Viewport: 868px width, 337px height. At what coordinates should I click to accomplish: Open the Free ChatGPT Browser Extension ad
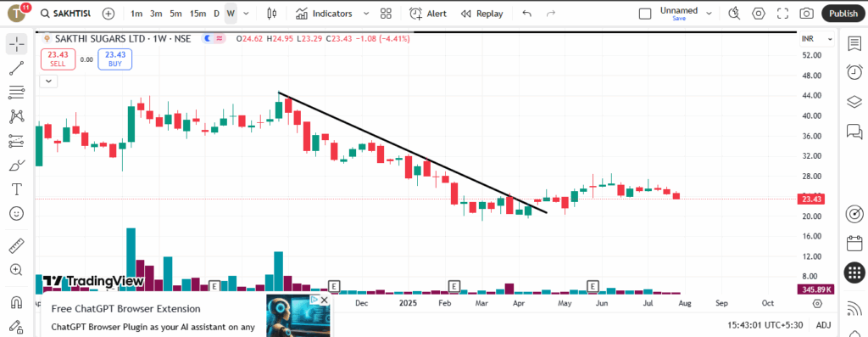coord(125,309)
